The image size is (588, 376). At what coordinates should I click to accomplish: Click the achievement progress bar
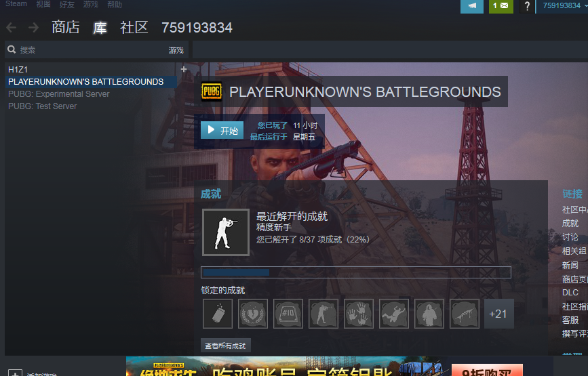pyautogui.click(x=356, y=272)
